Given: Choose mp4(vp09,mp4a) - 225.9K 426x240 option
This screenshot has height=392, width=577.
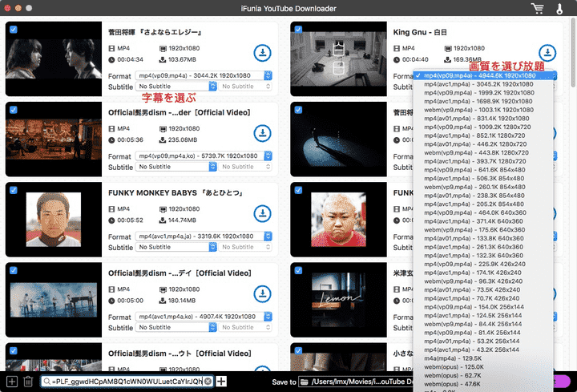Looking at the screenshot, I should tap(482, 264).
